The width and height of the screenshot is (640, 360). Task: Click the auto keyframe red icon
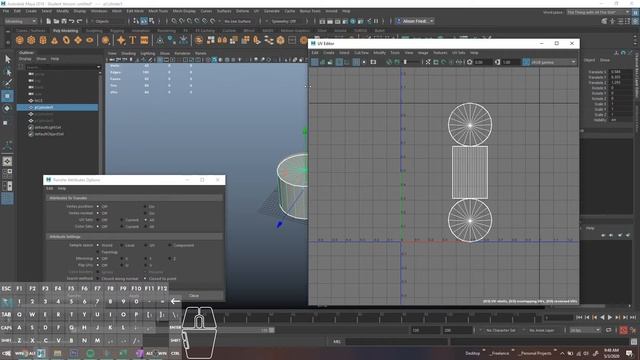[623, 330]
